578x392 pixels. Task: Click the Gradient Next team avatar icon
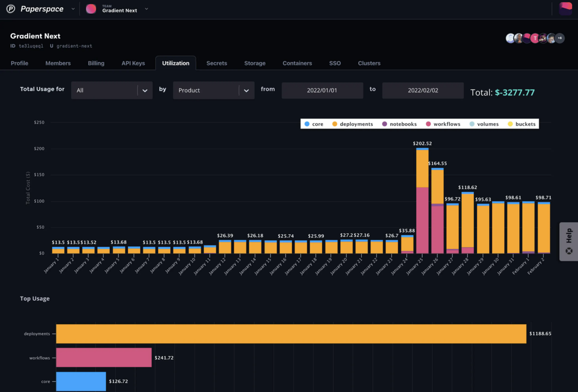pyautogui.click(x=91, y=9)
